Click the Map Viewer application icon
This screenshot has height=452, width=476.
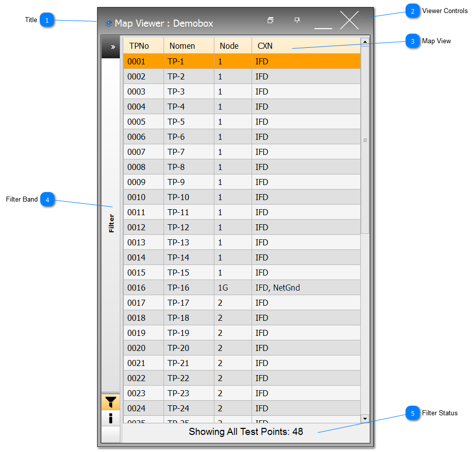(x=109, y=23)
